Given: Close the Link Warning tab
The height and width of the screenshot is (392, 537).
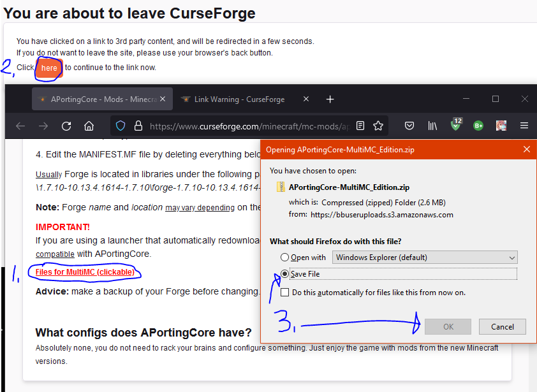Looking at the screenshot, I should [306, 99].
